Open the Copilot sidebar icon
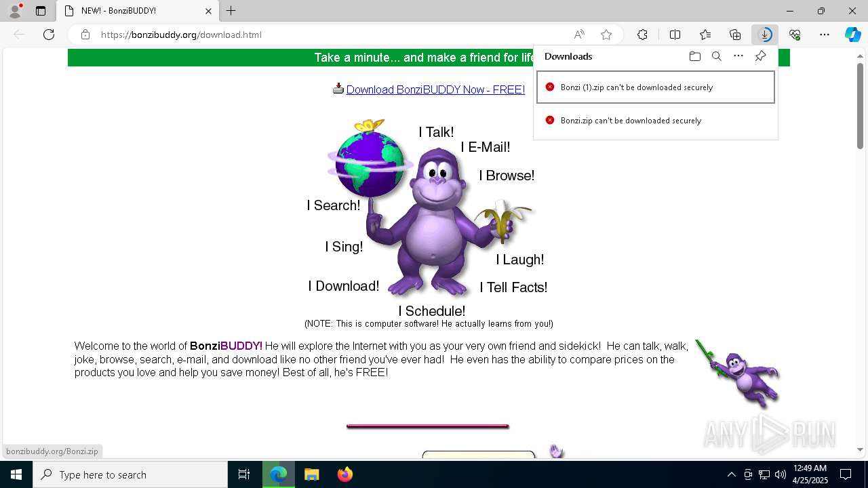 click(852, 35)
